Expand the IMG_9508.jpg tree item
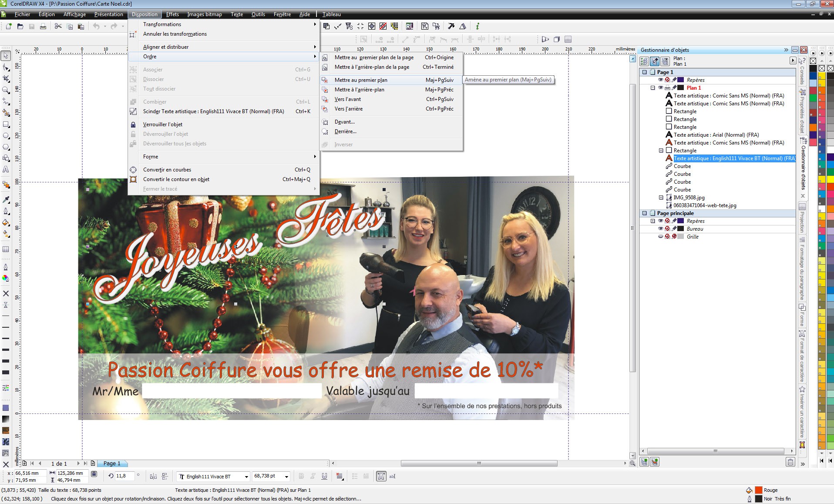 point(661,198)
